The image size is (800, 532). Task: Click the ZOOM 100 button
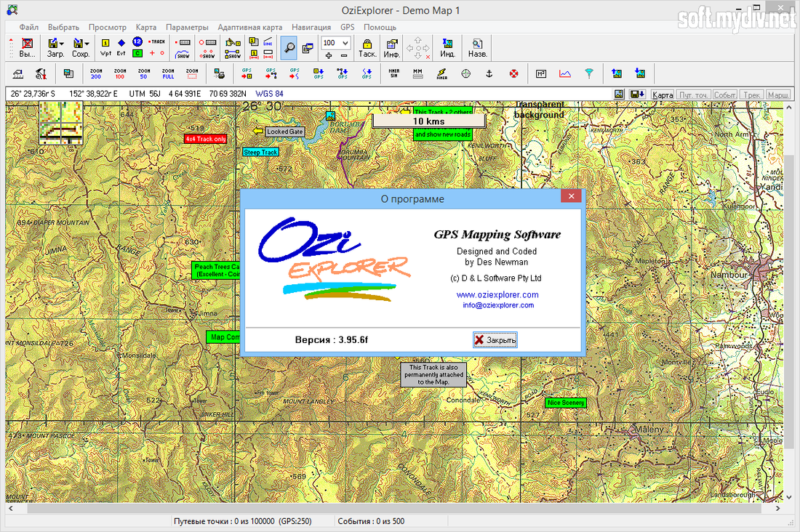click(x=120, y=74)
